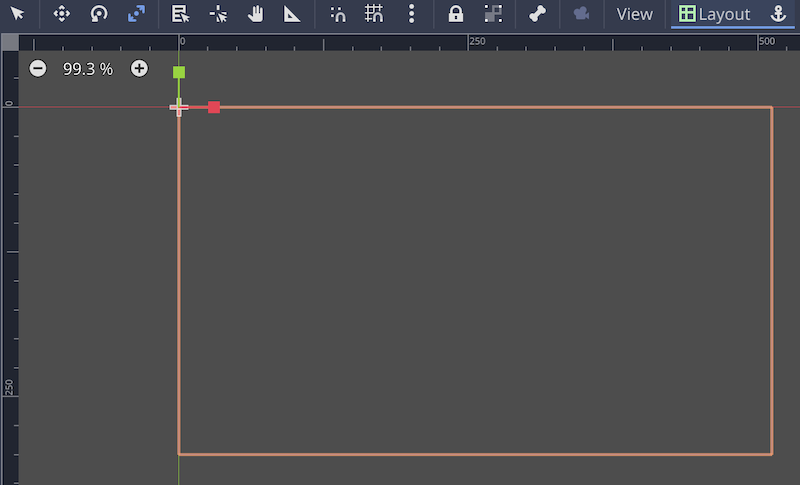Group the selected node's children
The height and width of the screenshot is (485, 800).
pyautogui.click(x=492, y=14)
